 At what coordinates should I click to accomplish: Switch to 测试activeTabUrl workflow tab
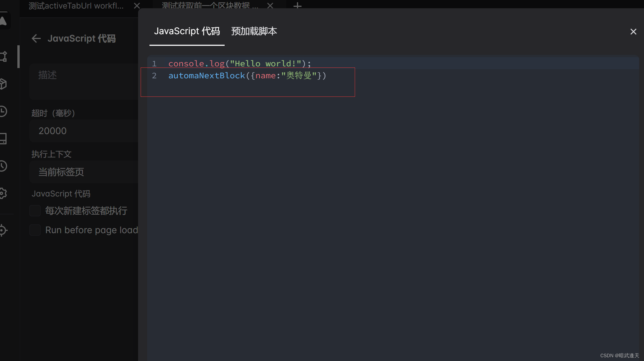click(x=76, y=6)
